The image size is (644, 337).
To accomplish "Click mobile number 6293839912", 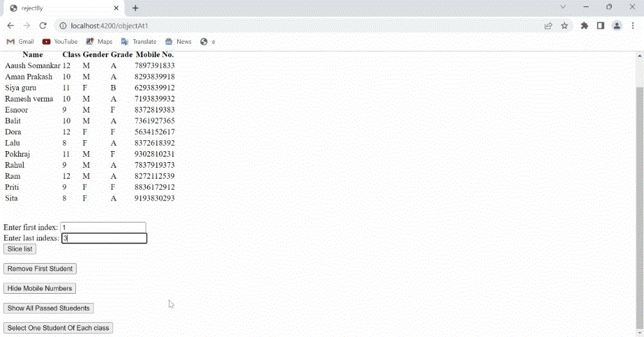I will click(x=155, y=87).
